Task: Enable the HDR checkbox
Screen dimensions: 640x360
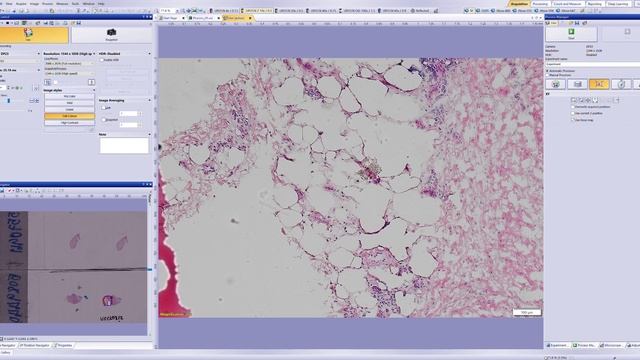Action: (102, 60)
